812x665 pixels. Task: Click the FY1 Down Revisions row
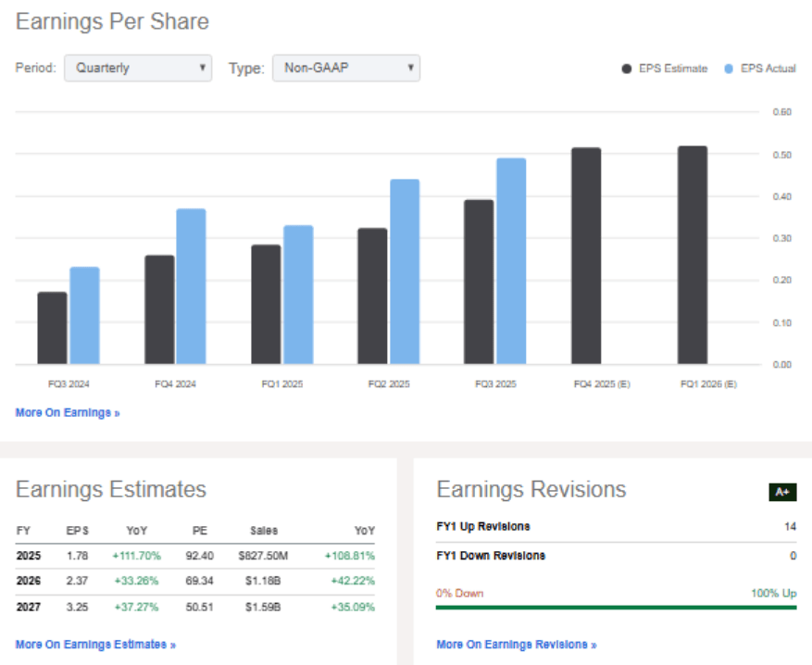pyautogui.click(x=616, y=556)
